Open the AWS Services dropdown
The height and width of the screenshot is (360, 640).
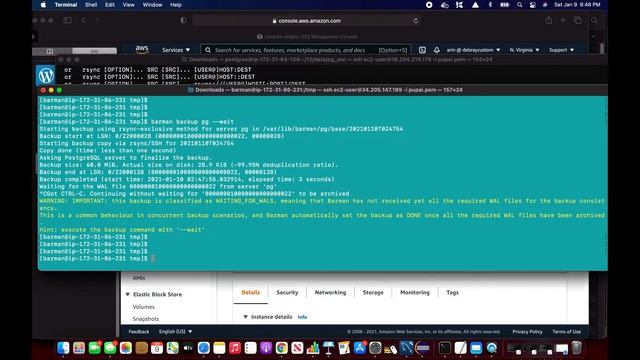click(x=176, y=50)
